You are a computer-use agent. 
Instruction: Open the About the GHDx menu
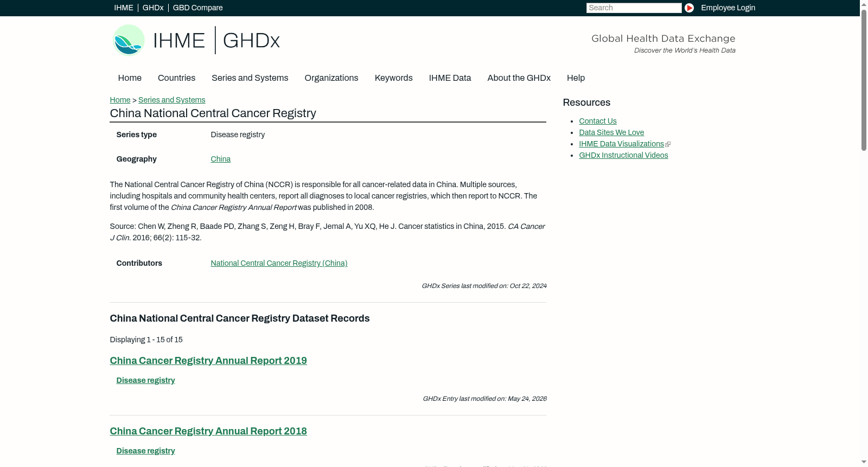click(519, 78)
